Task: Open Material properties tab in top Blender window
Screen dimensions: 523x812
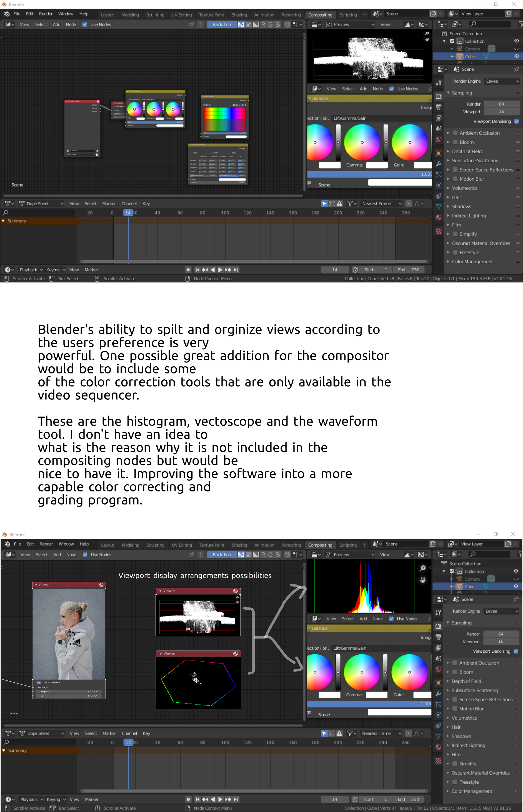Action: (x=439, y=218)
